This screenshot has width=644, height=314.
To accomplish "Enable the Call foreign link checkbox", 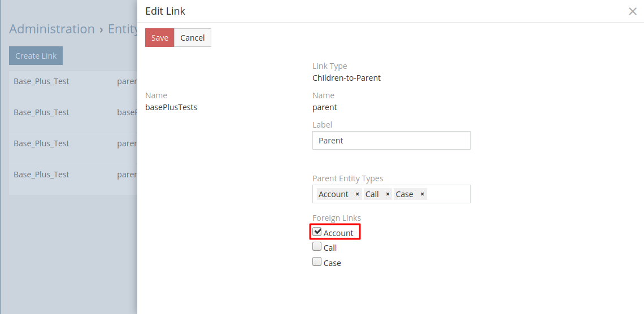I will (317, 247).
